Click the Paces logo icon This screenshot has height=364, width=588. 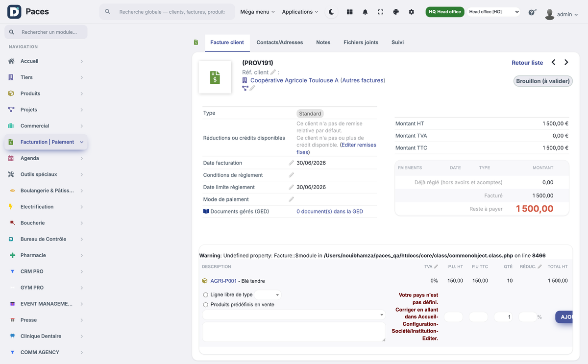click(x=14, y=12)
